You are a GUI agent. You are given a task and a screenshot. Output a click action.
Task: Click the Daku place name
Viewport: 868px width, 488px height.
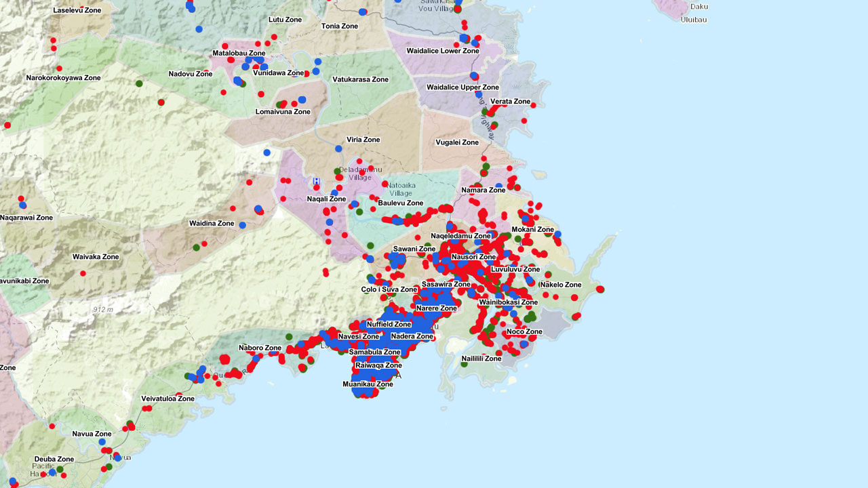pyautogui.click(x=699, y=6)
